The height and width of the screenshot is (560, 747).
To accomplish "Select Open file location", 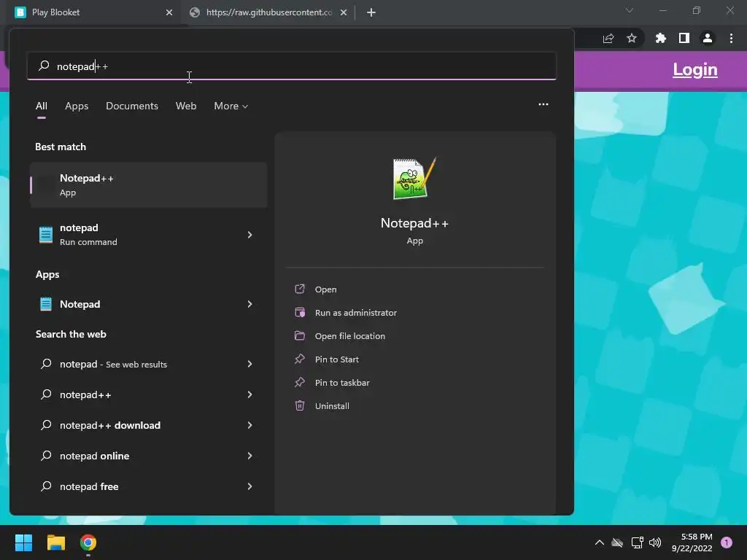I will tap(350, 336).
